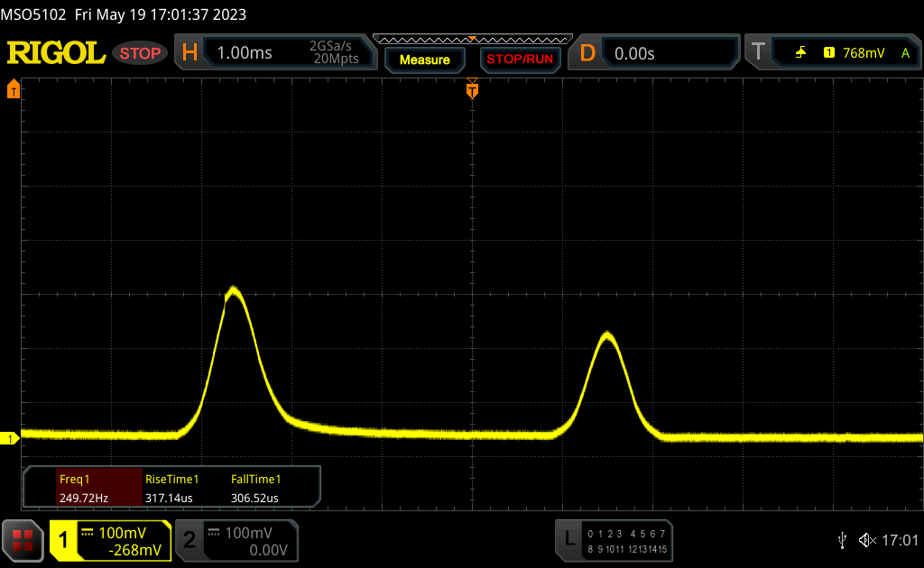The width and height of the screenshot is (924, 568).
Task: Select the 0.00s delay value
Action: 634,53
